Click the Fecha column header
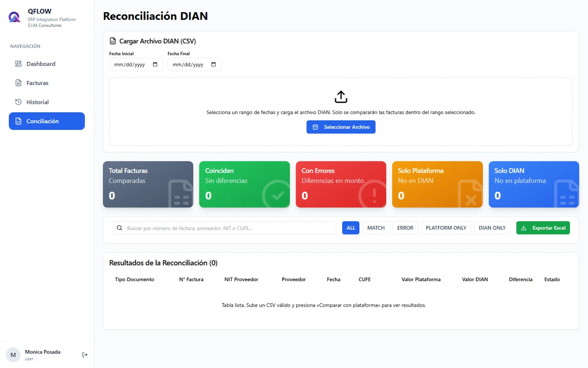 point(333,280)
